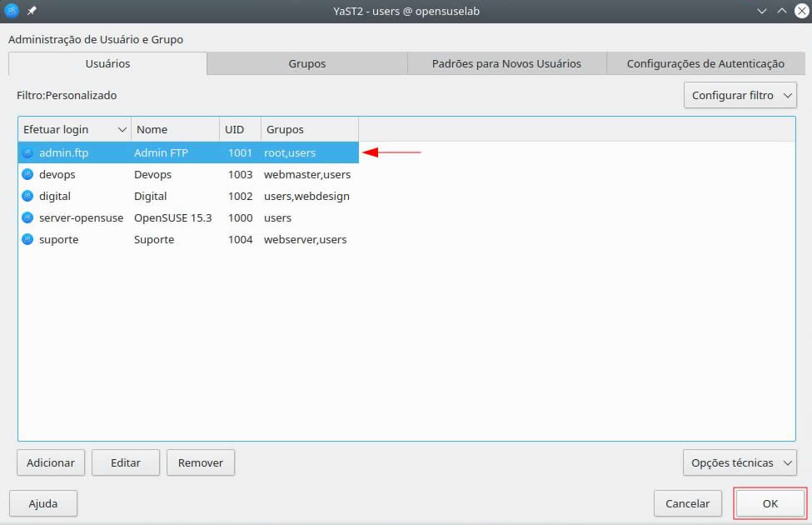Click the user icon beside admin.ftp
The image size is (812, 525).
[27, 153]
